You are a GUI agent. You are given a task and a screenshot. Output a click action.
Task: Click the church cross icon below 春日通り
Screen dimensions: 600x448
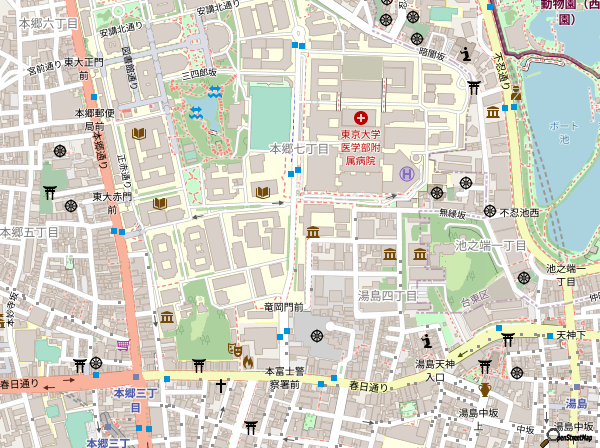tap(219, 385)
